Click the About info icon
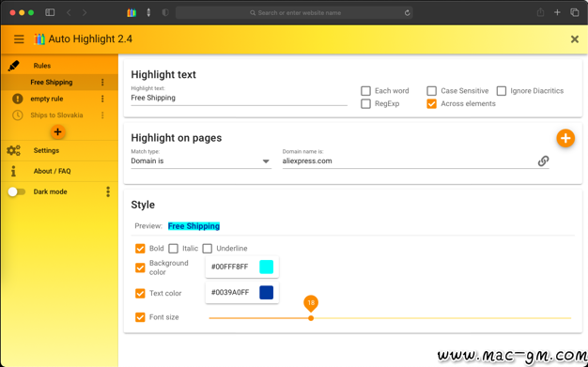 pos(13,172)
